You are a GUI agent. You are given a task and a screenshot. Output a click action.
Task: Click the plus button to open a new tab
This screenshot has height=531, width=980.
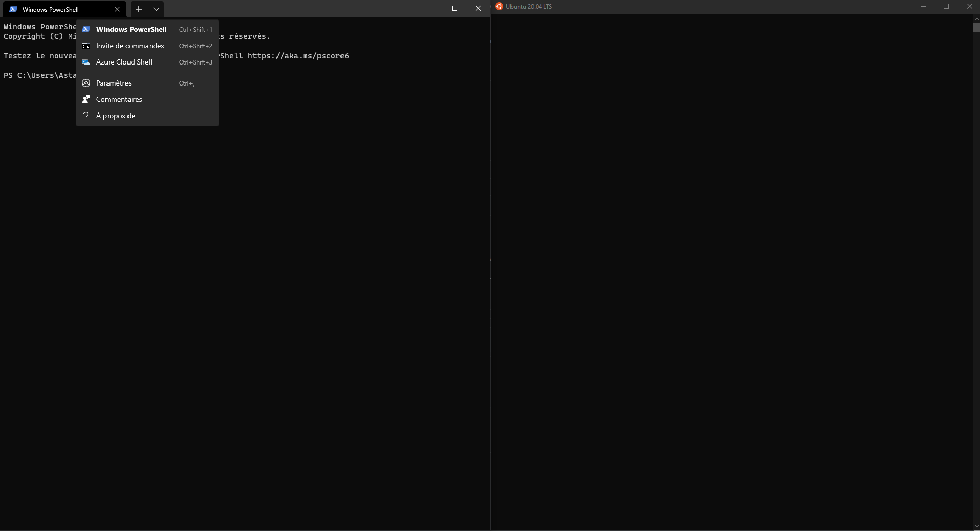[138, 9]
